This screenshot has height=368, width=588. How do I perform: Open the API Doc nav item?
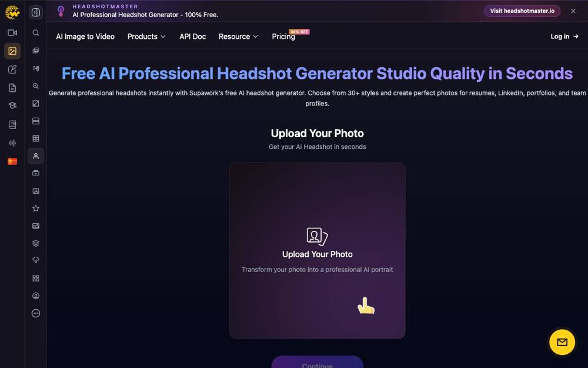click(192, 37)
